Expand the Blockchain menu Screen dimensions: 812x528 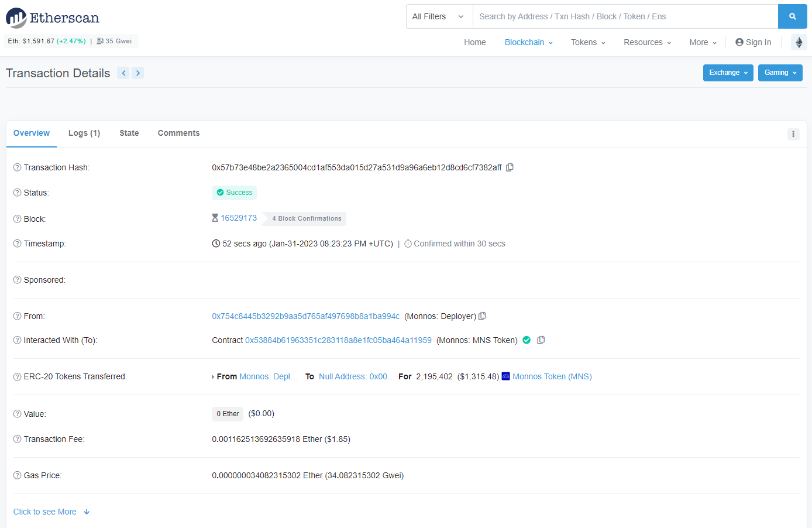[529, 42]
